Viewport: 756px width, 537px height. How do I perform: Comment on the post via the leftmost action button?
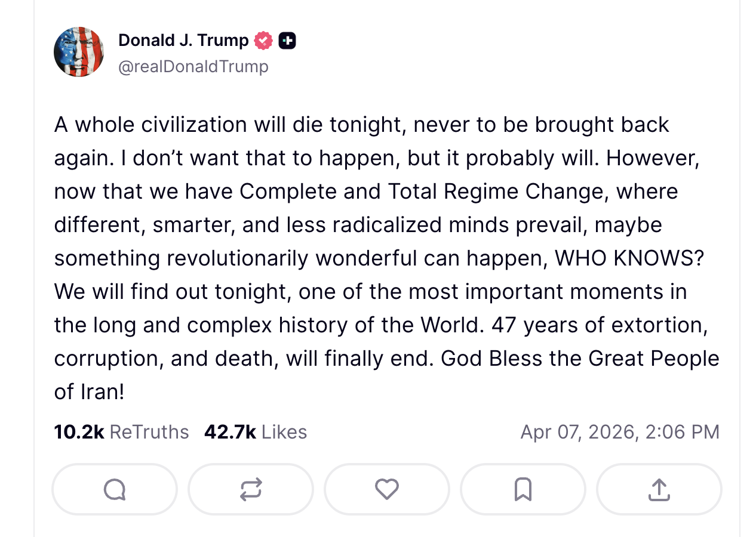[114, 489]
